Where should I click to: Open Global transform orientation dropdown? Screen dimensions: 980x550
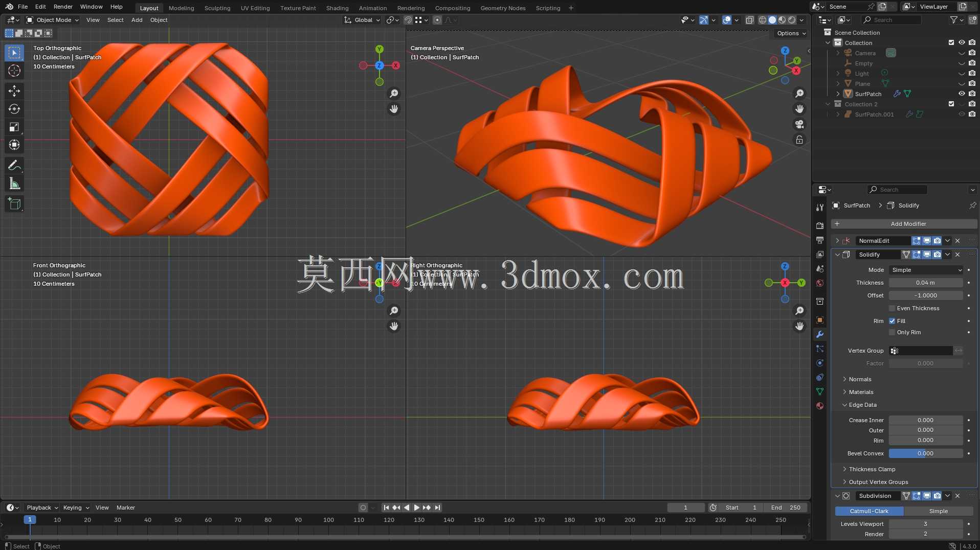point(362,20)
